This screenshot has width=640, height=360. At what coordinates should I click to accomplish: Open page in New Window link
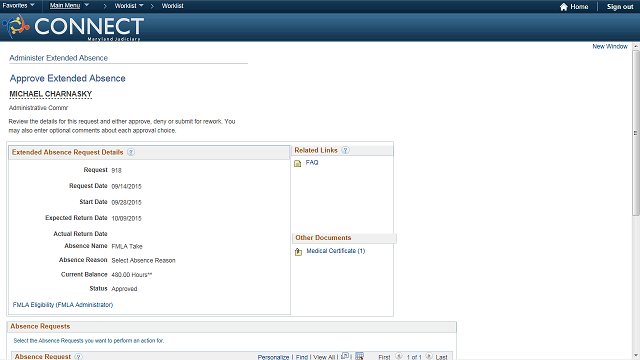click(610, 47)
